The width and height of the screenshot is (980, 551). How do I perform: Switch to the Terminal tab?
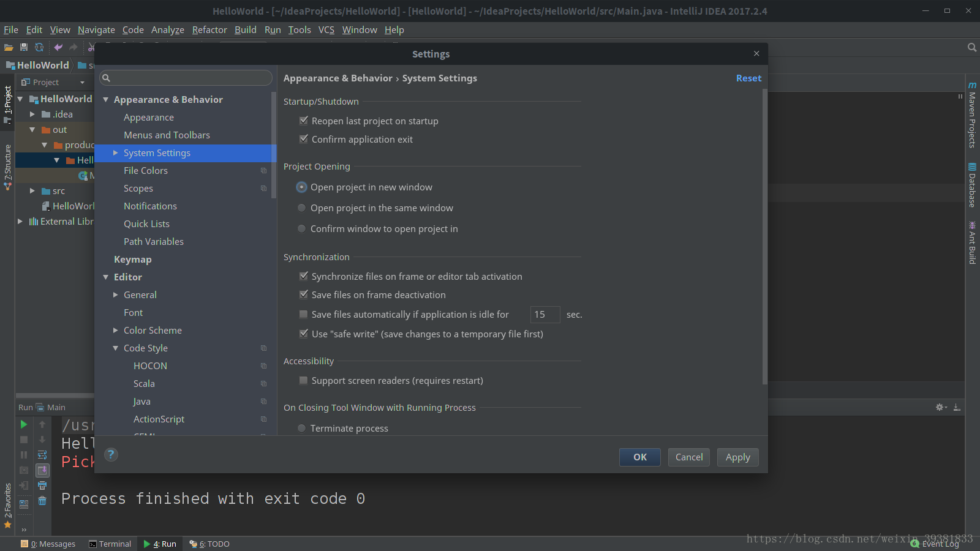click(x=110, y=544)
